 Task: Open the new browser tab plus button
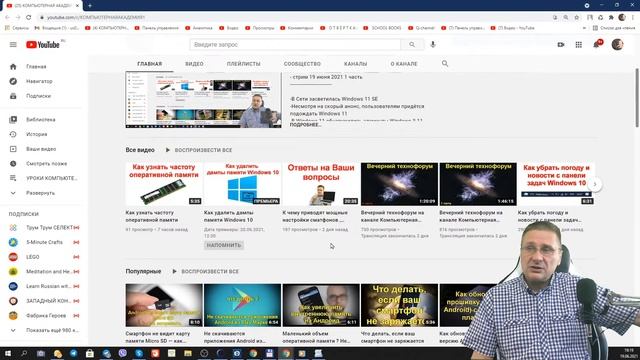90,6
